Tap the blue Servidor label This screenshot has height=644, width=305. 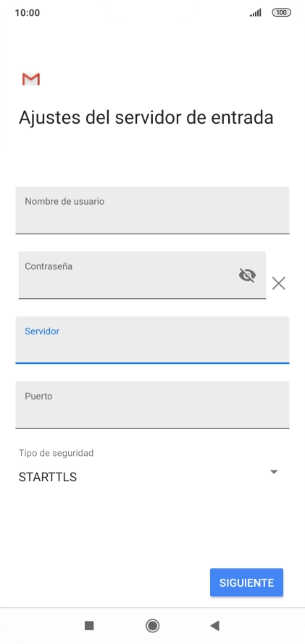pos(42,331)
